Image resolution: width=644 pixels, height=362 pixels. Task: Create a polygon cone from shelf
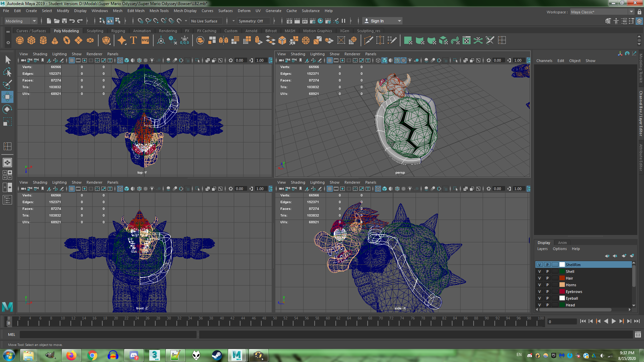(x=55, y=41)
